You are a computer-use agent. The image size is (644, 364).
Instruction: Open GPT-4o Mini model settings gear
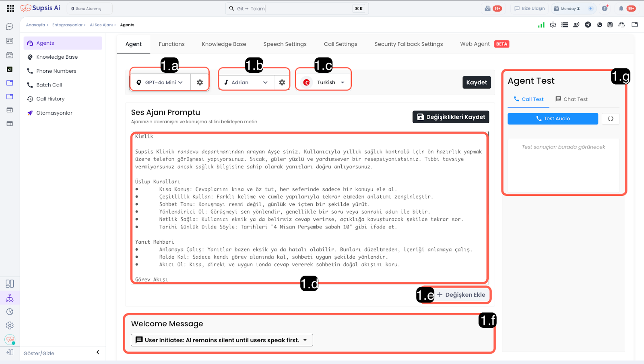(200, 82)
